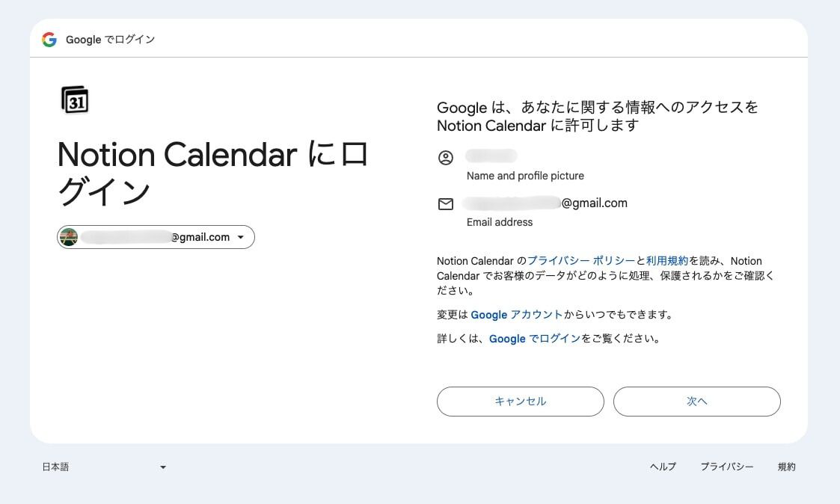
Task: Click the Notion Calendar app icon
Action: tap(73, 98)
